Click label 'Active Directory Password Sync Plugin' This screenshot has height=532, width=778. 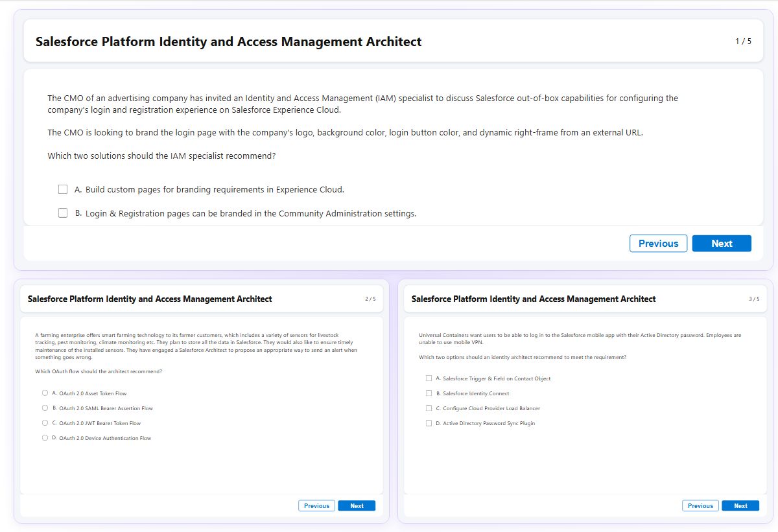tap(489, 423)
